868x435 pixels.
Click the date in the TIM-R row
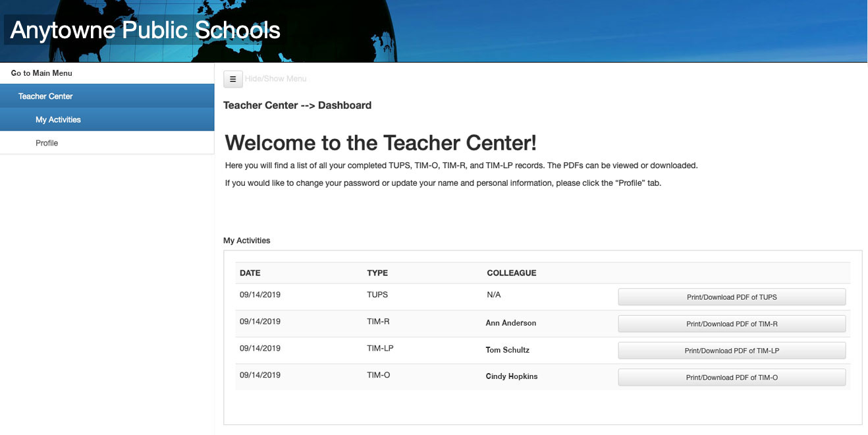click(260, 322)
